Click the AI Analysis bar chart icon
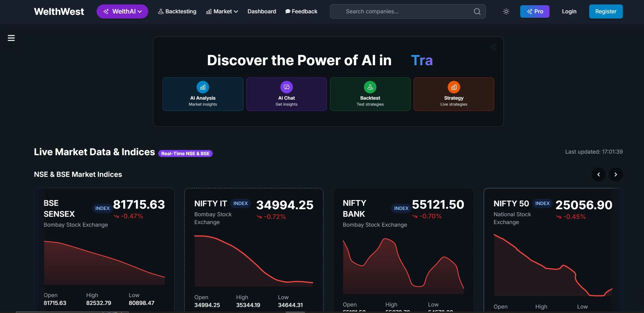The height and width of the screenshot is (313, 644). [203, 87]
